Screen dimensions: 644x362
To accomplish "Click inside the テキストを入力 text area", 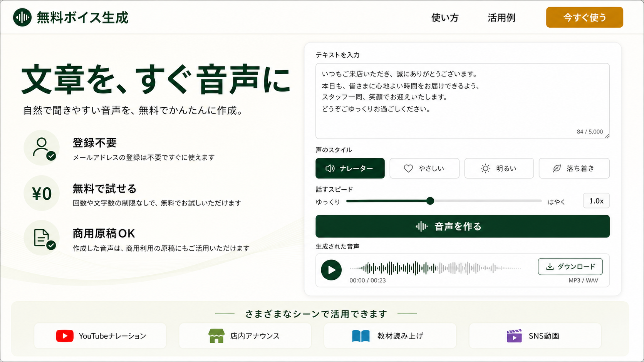I will click(462, 101).
